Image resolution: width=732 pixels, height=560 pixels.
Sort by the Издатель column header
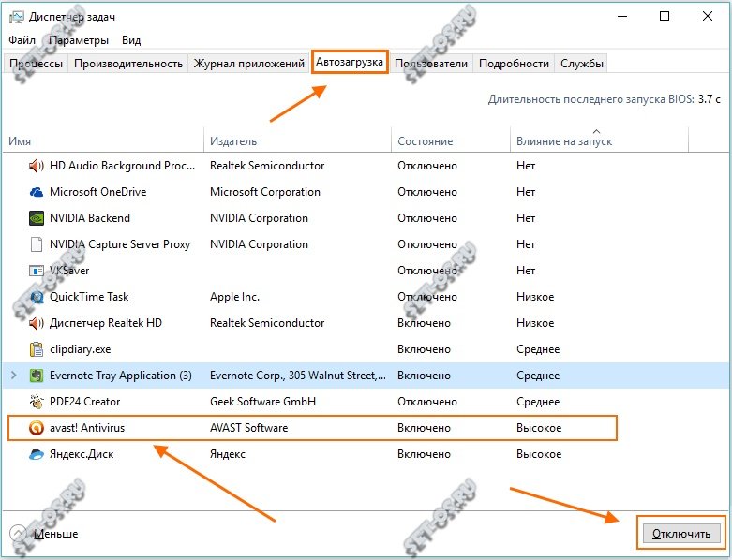[297, 140]
